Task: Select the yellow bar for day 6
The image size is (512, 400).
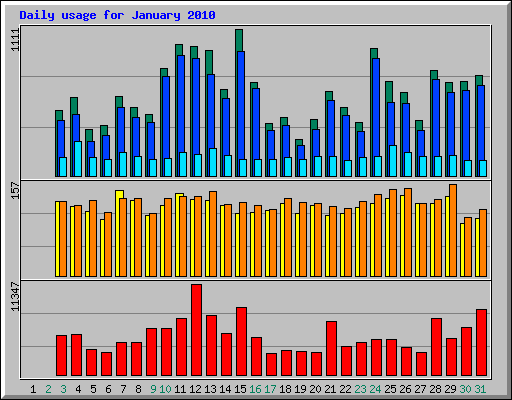Action: point(102,248)
